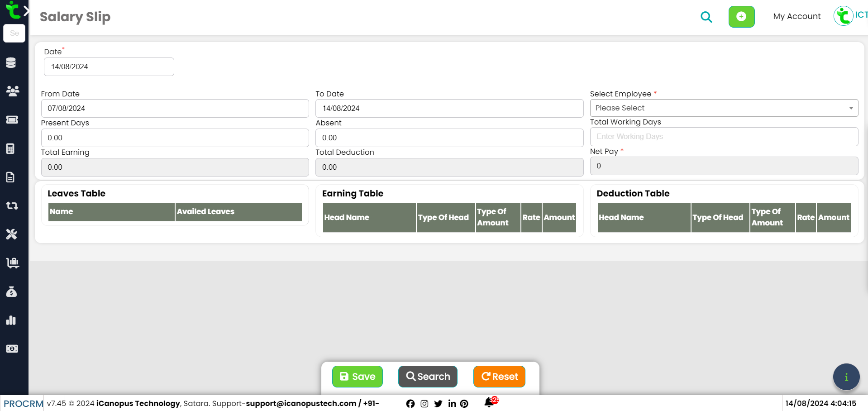Click the Save button
868x411 pixels.
357,377
